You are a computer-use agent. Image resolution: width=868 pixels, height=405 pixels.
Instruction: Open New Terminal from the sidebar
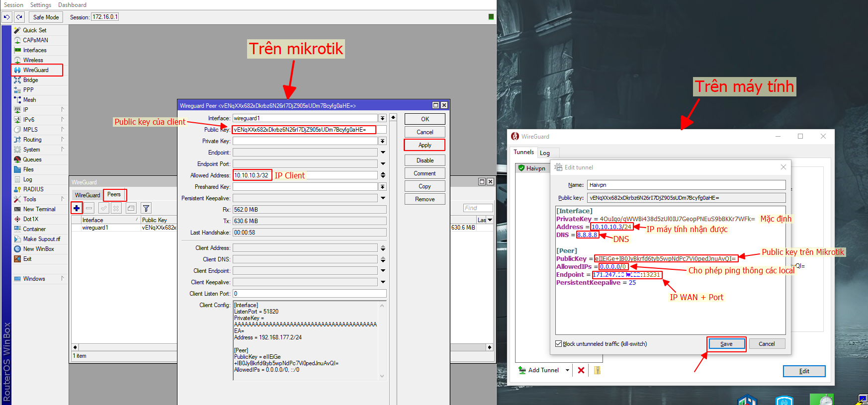(39, 209)
